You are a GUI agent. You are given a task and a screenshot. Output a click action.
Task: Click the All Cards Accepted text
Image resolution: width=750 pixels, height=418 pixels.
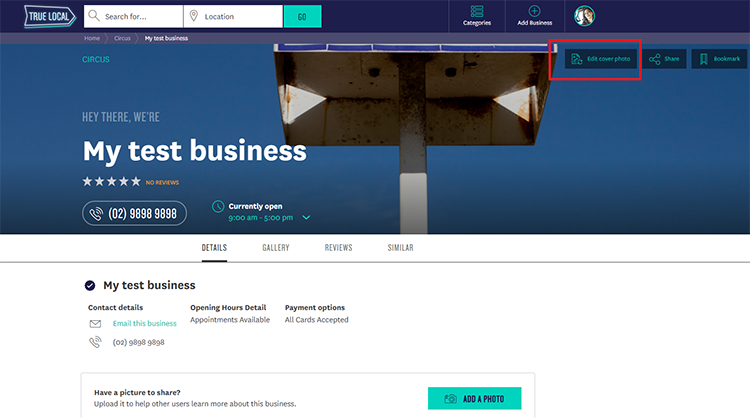[317, 319]
